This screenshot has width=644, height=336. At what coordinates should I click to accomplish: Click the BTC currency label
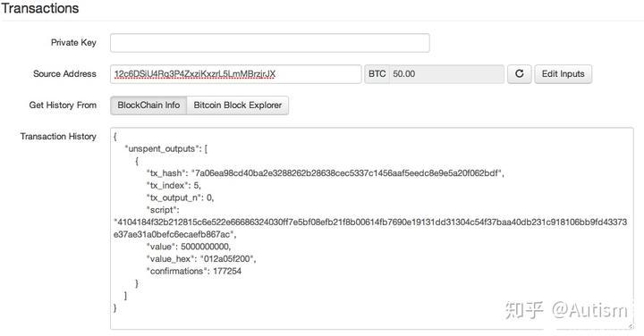tap(377, 74)
